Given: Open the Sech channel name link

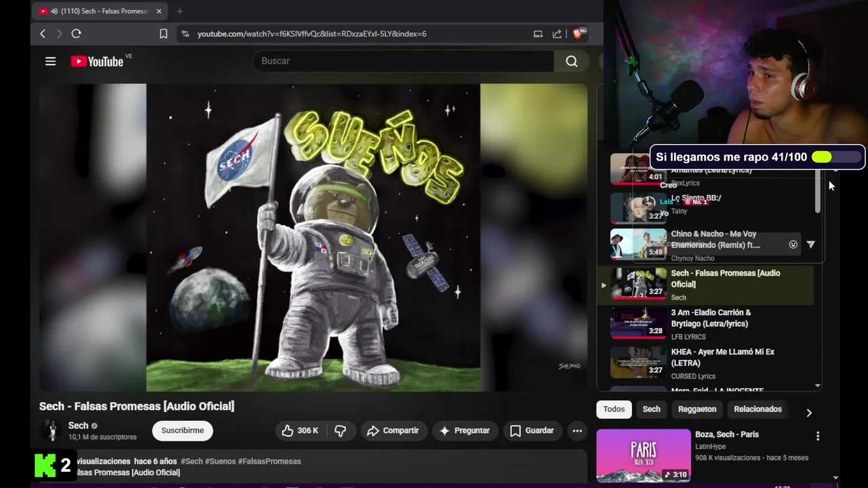Looking at the screenshot, I should [78, 426].
